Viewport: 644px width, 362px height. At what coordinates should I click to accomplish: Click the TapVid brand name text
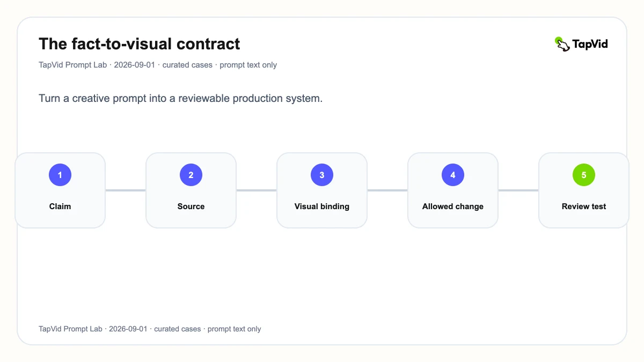590,45
